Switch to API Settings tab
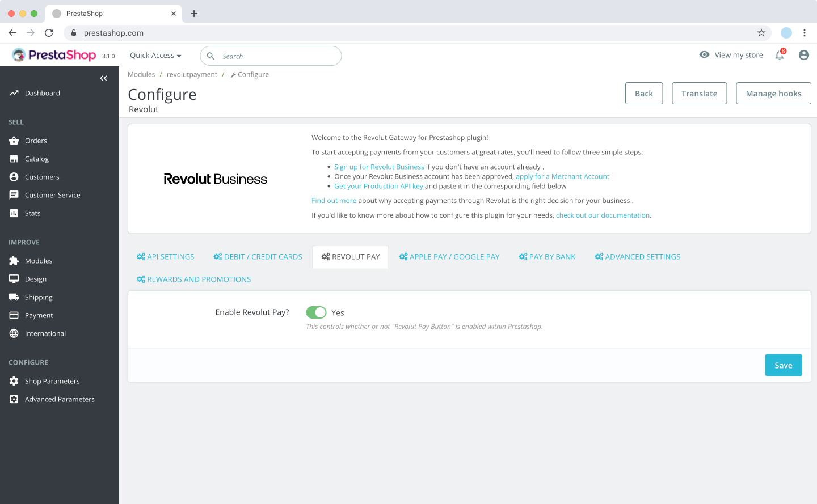The height and width of the screenshot is (504, 817). tap(166, 257)
